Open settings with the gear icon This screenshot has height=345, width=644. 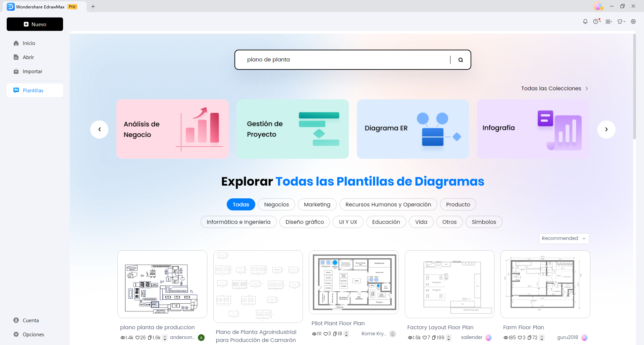click(634, 21)
